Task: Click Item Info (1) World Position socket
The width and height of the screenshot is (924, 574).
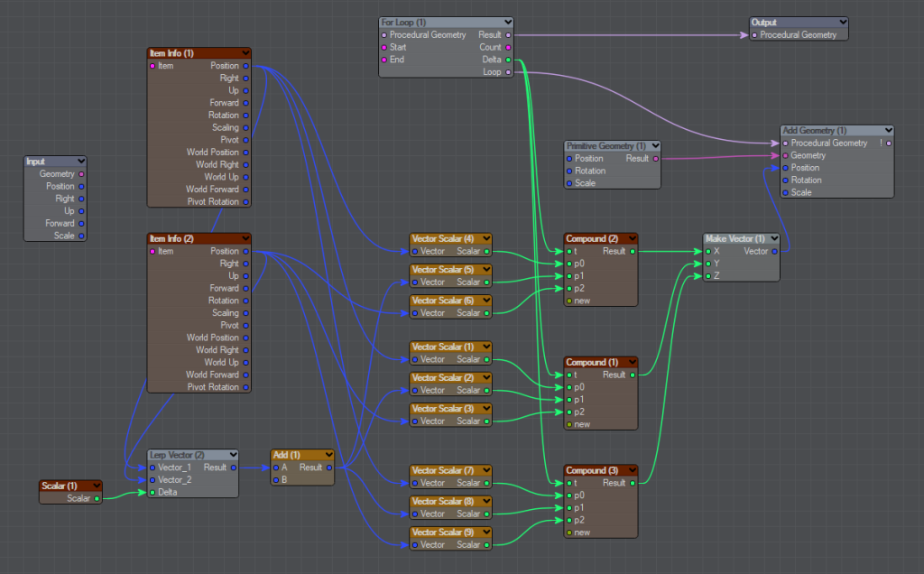Action: click(x=245, y=153)
